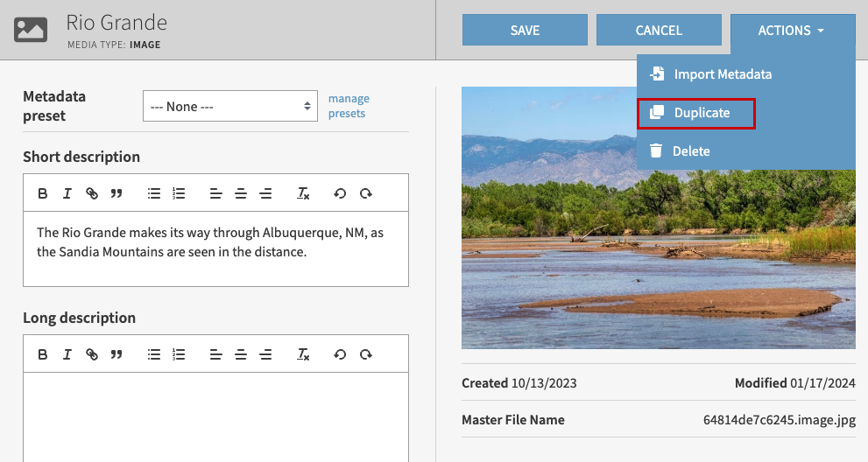868x462 pixels.
Task: Clear formatting in Short description toolbar
Action: [x=303, y=193]
